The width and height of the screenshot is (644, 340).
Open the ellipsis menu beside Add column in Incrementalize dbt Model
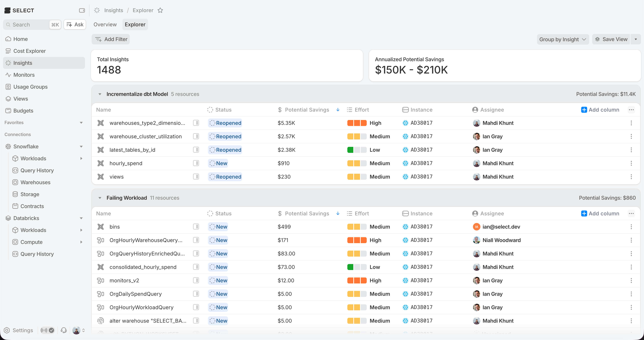pyautogui.click(x=631, y=110)
